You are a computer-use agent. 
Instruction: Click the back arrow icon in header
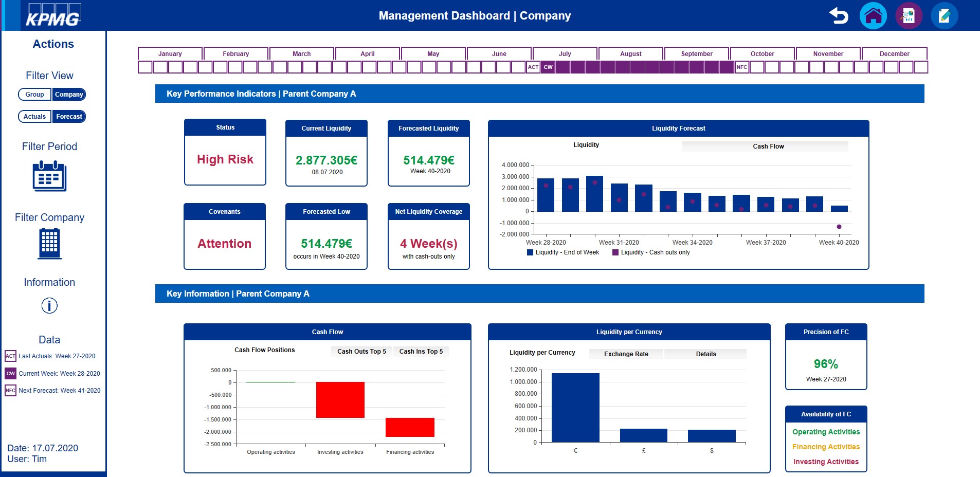839,16
